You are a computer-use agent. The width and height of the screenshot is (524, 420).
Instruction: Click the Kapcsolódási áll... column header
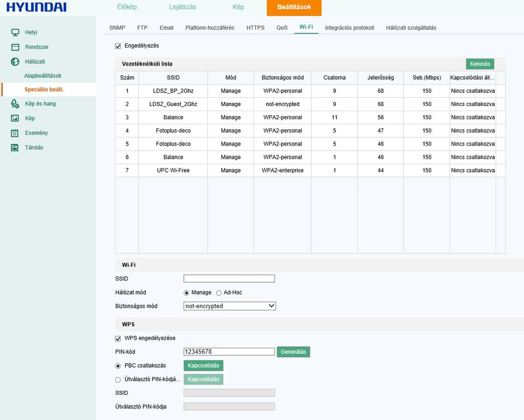tap(473, 77)
